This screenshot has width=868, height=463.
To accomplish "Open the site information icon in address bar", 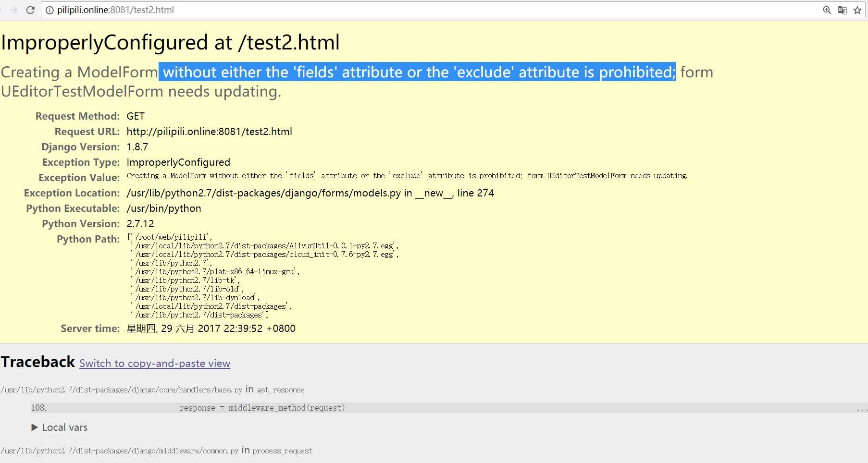I will (x=50, y=10).
